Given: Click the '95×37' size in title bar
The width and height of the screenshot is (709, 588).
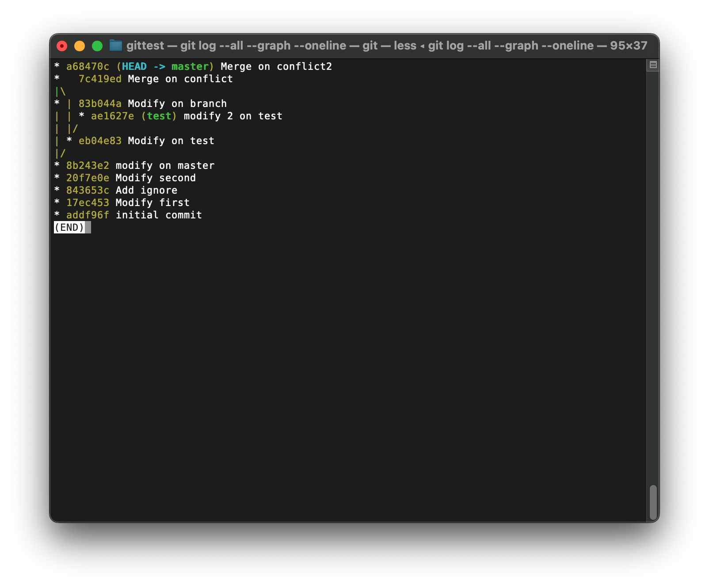Looking at the screenshot, I should click(x=629, y=46).
